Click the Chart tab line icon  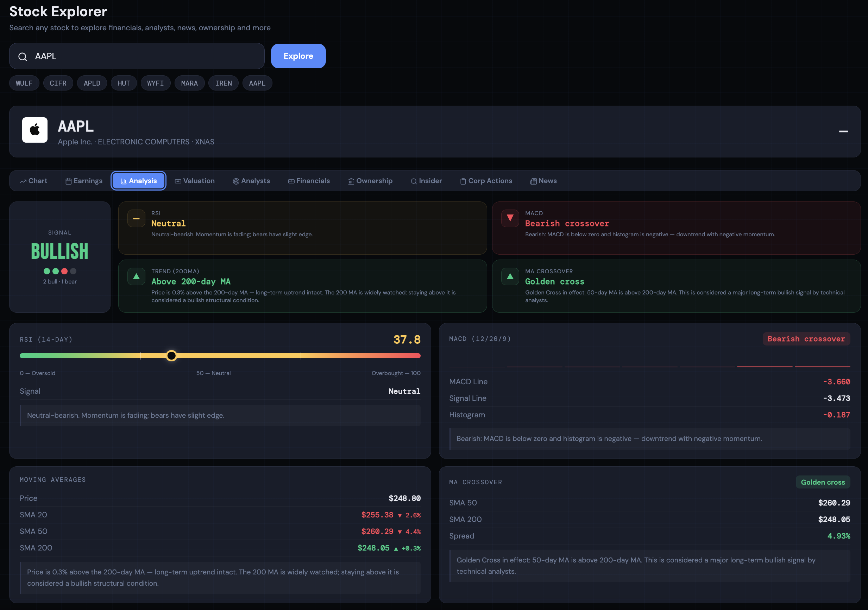click(x=24, y=181)
